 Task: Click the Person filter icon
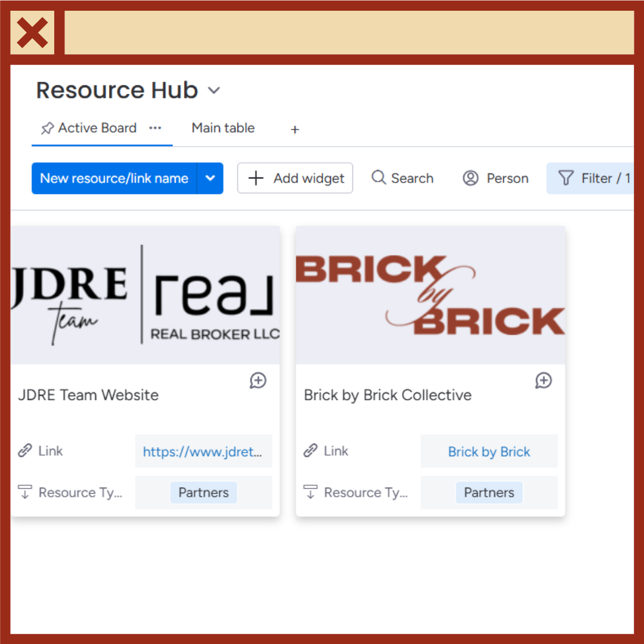pyautogui.click(x=470, y=178)
